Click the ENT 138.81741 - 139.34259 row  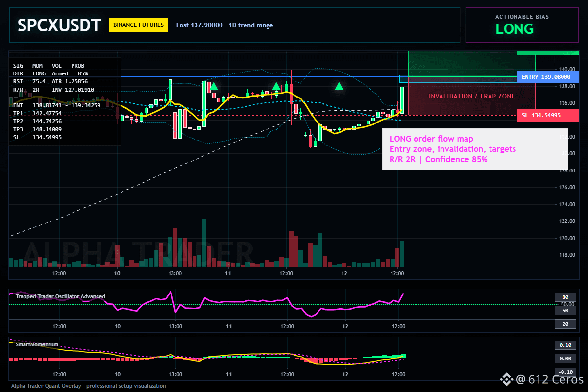point(57,105)
